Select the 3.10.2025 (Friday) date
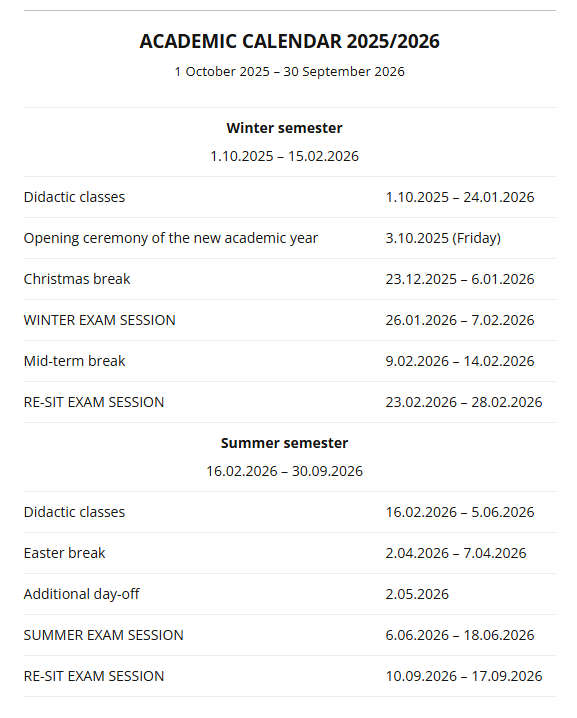 click(443, 238)
